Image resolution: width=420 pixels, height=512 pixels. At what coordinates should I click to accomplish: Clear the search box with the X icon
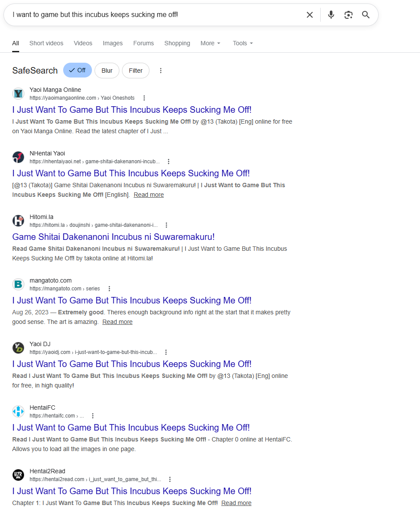click(x=309, y=15)
